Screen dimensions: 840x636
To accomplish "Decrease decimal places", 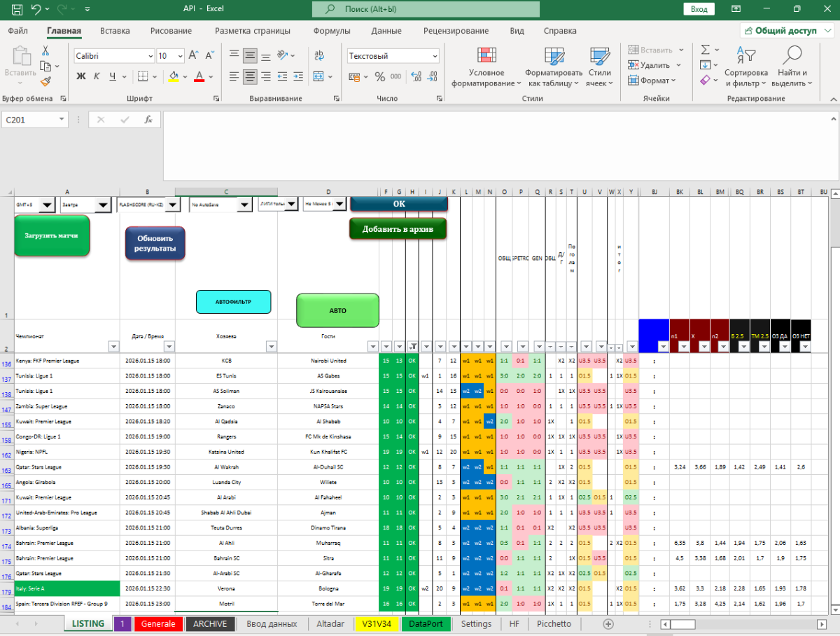I will (431, 76).
